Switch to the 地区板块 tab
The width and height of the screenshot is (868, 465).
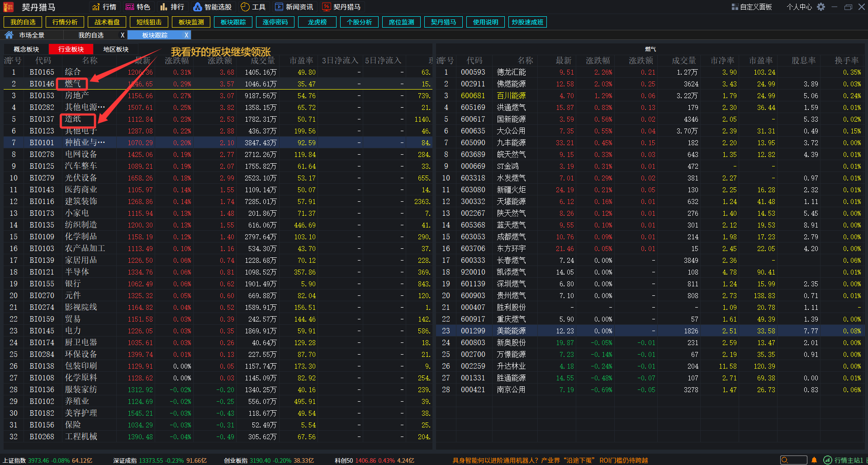[115, 49]
